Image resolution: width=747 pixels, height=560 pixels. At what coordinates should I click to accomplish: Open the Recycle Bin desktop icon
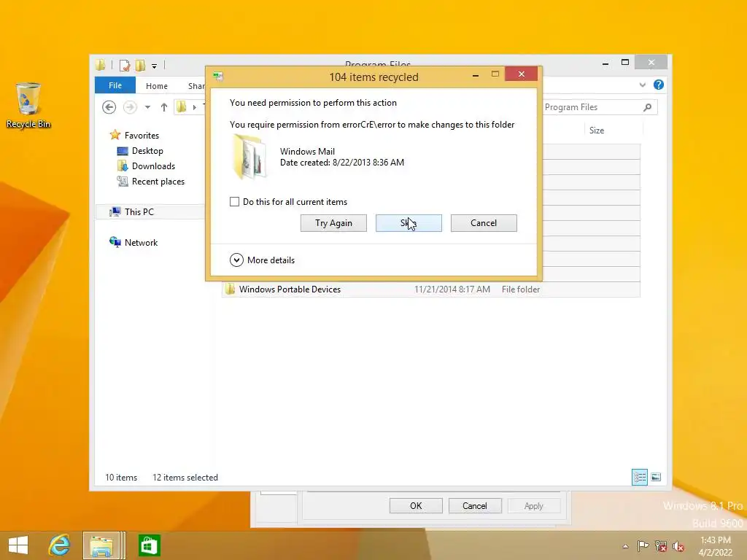click(28, 106)
